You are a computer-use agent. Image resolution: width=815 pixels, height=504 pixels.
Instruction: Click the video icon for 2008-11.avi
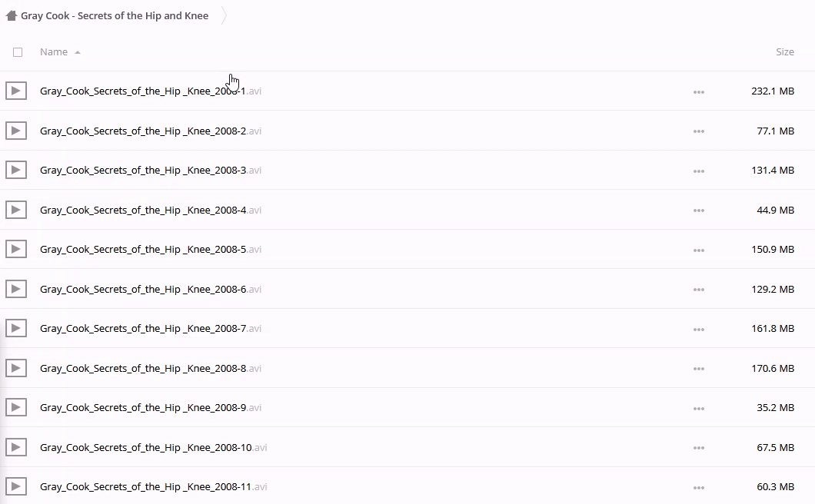click(x=16, y=486)
